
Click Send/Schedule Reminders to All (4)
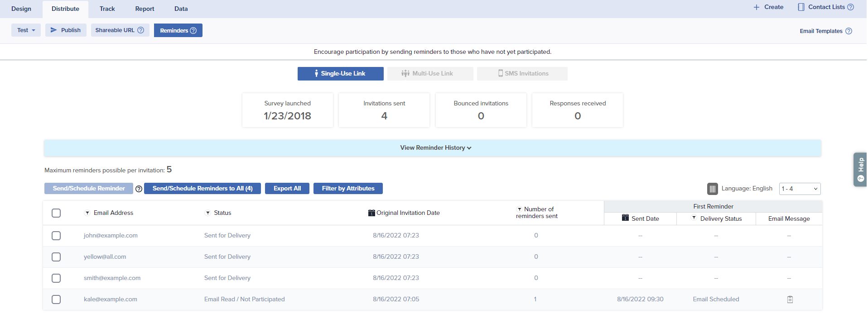pos(202,189)
